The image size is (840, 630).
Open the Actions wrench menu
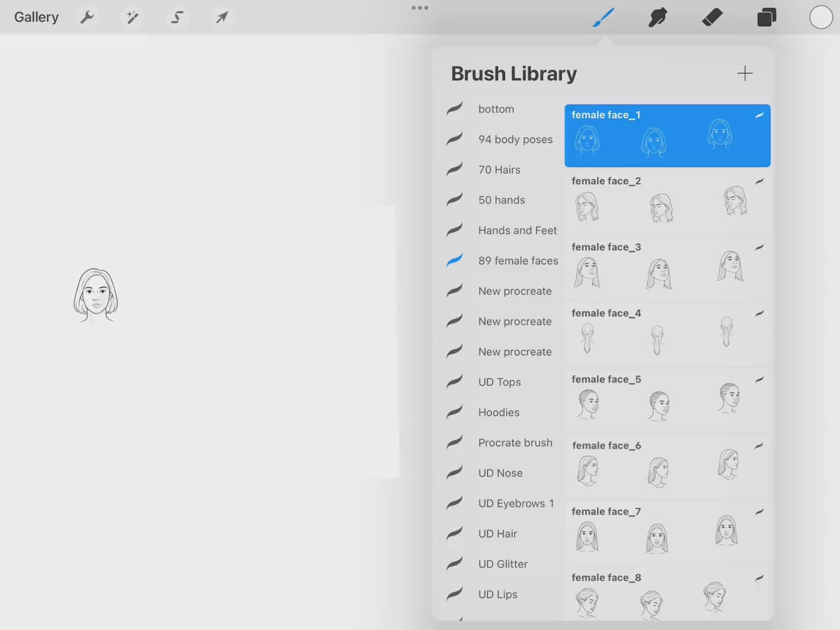coord(87,17)
